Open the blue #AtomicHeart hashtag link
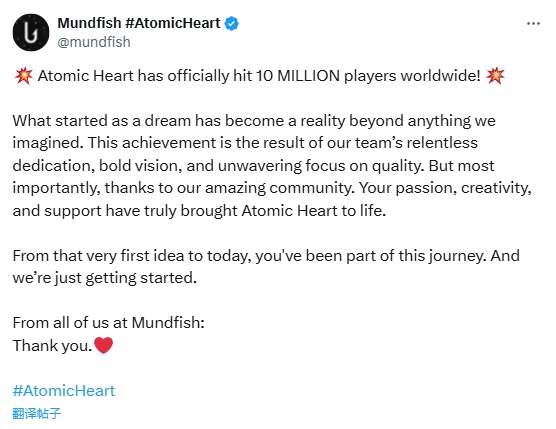The image size is (556, 429). pos(64,391)
